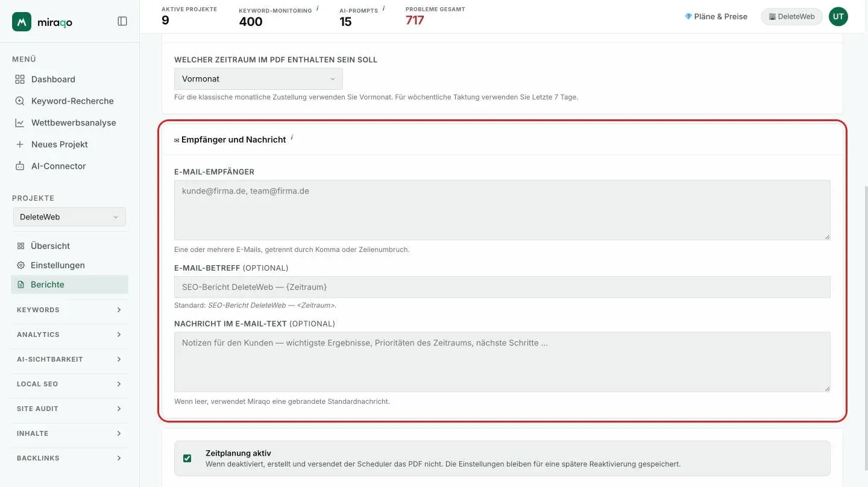Click the Welcher Zeitraum im PDF label
Screen dimensions: 868x487
click(x=275, y=60)
